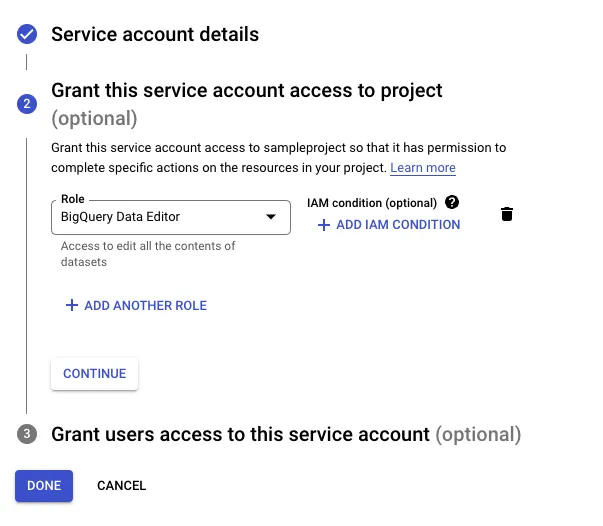The width and height of the screenshot is (603, 526).
Task: Open the Role dropdown arrow
Action: click(271, 217)
